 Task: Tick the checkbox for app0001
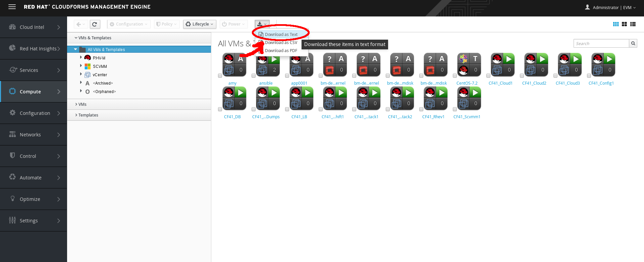[287, 76]
